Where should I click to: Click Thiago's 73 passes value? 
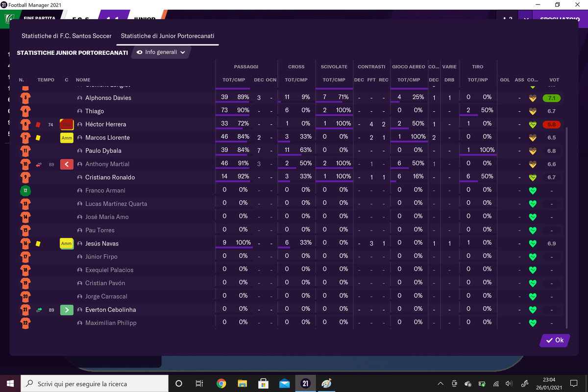coord(225,110)
